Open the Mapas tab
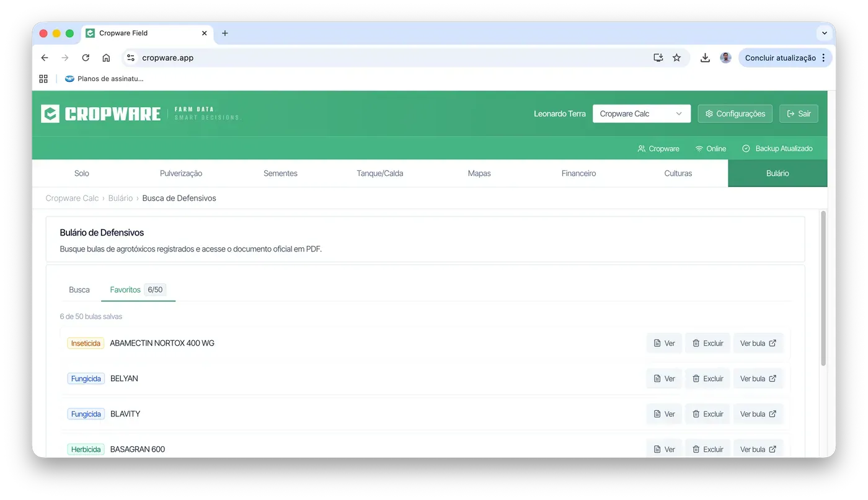 [x=479, y=173]
